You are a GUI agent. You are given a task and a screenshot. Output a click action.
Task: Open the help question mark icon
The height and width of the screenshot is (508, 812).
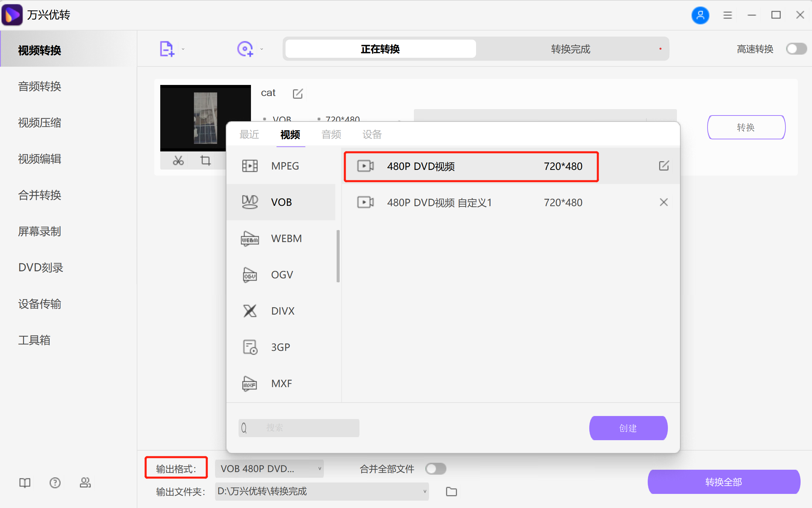55,483
